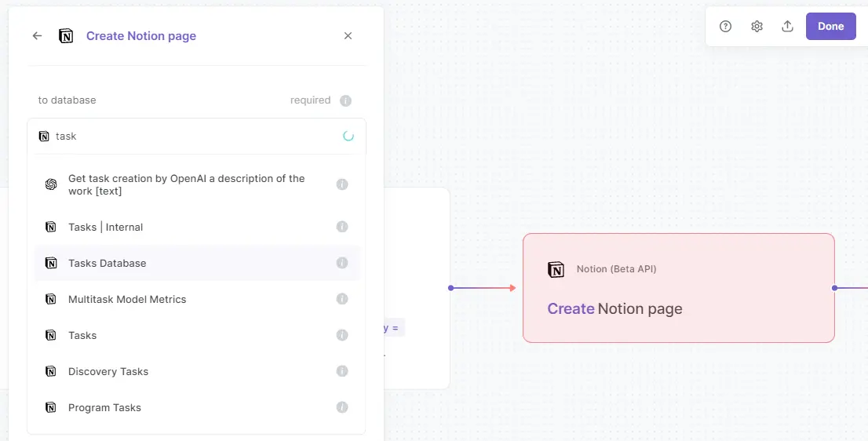Open workflow settings gear icon

pyautogui.click(x=757, y=26)
